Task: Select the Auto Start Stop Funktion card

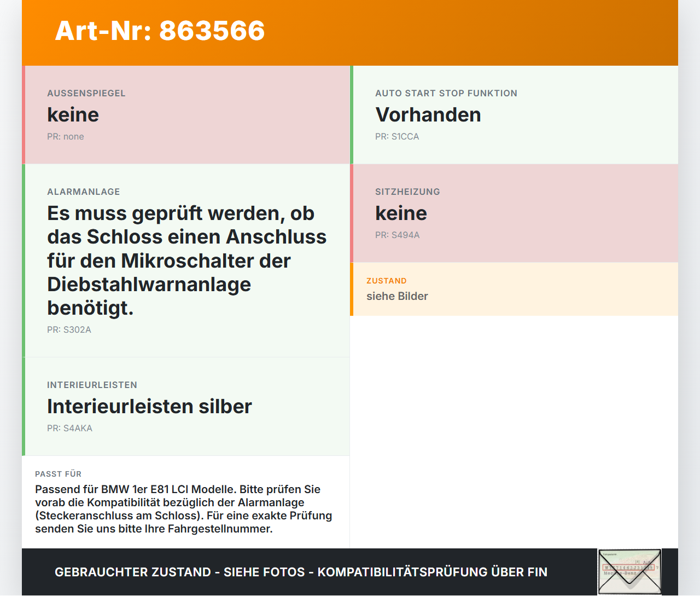Action: click(x=514, y=115)
